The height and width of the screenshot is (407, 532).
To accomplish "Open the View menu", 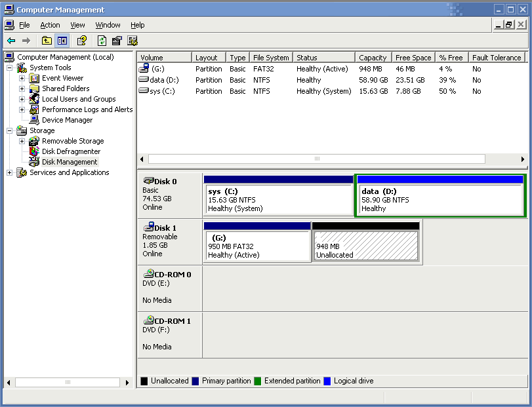I will [77, 25].
